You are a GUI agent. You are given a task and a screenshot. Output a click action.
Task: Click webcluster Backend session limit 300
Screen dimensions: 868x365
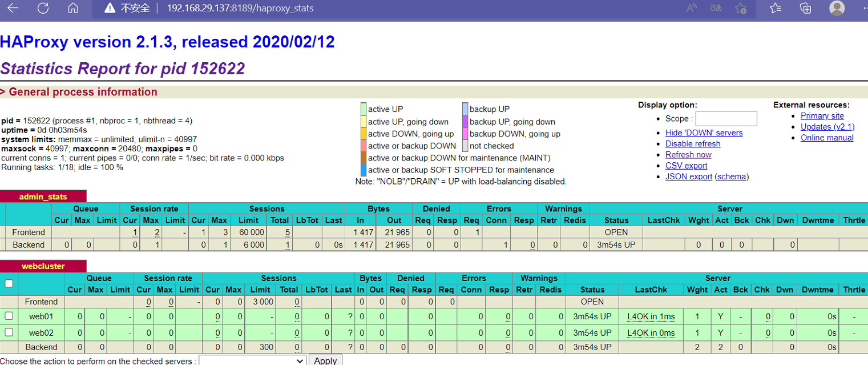pyautogui.click(x=266, y=347)
